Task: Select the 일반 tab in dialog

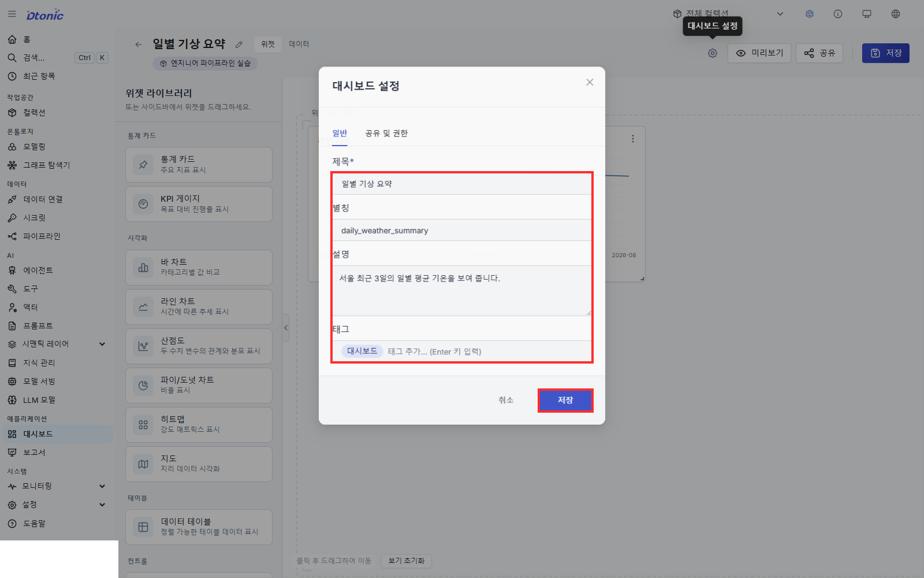Action: pos(340,134)
